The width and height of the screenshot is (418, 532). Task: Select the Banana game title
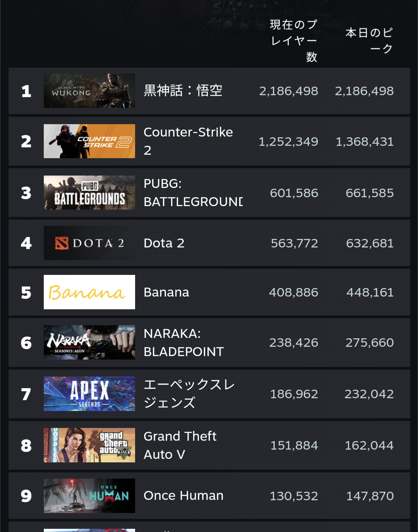[166, 292]
